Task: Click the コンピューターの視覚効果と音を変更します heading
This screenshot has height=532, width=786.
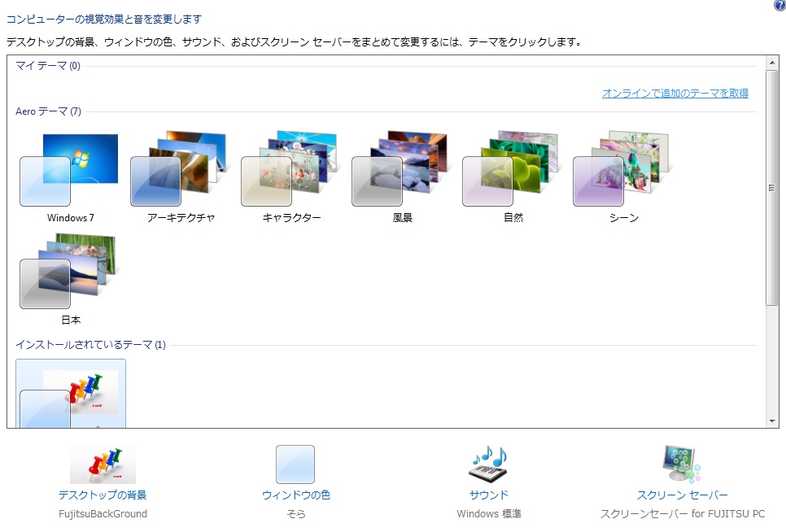Action: pos(104,19)
